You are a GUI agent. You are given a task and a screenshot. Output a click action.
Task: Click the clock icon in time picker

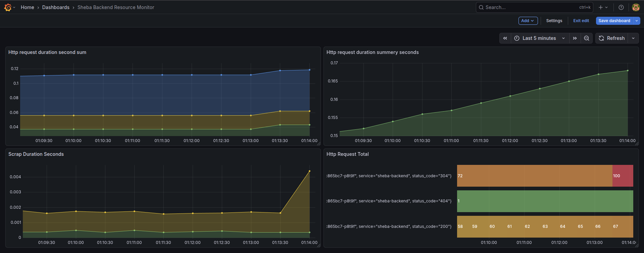point(517,38)
